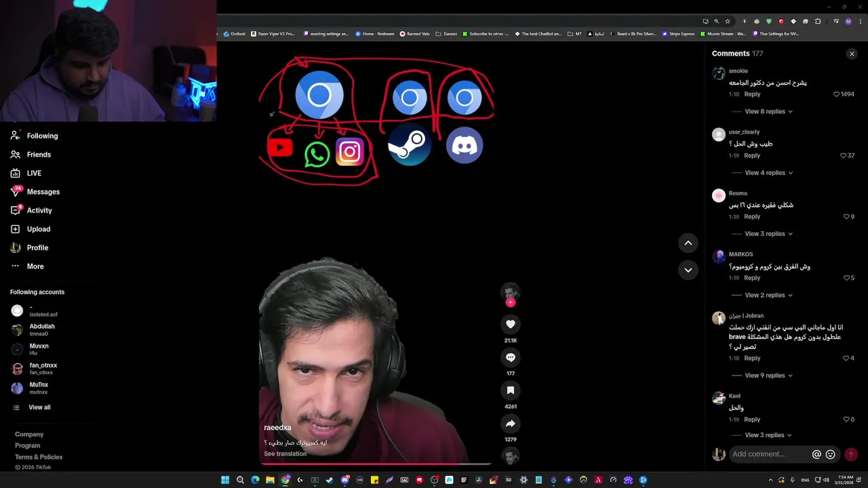Open Abdullah tmnaa0 following account

(34, 329)
